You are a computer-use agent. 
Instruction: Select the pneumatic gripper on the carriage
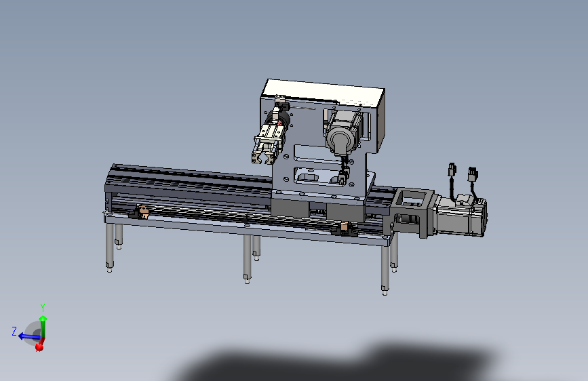point(269,143)
